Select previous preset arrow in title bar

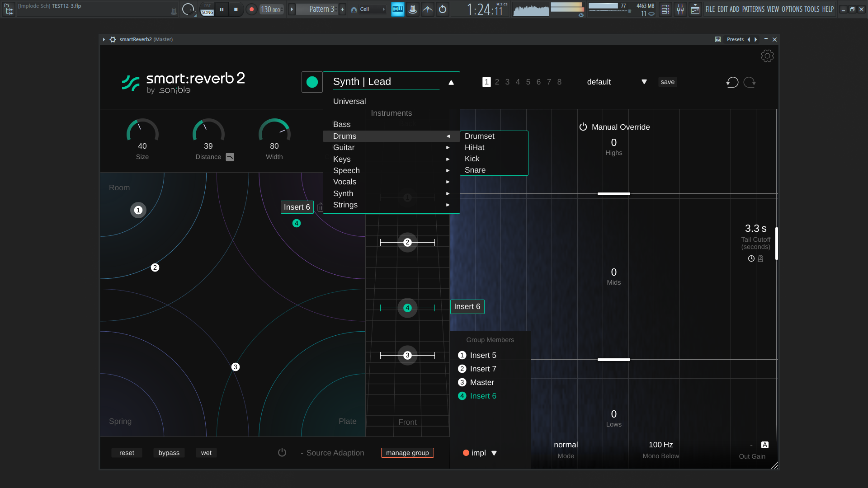pos(749,39)
